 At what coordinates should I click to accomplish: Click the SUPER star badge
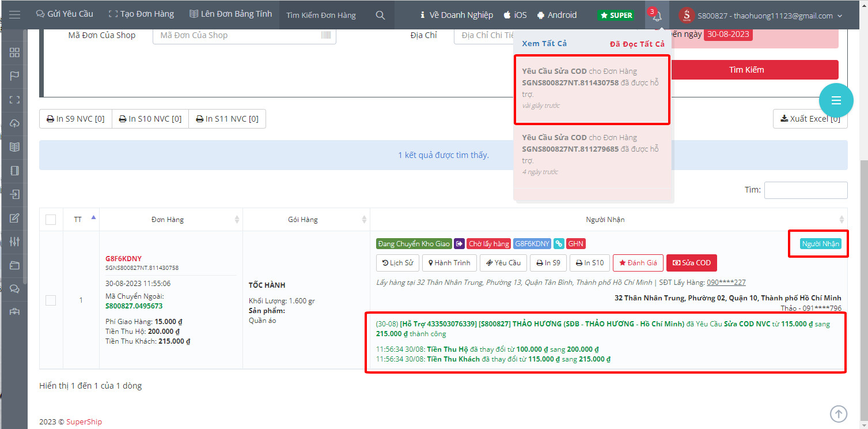coord(616,15)
